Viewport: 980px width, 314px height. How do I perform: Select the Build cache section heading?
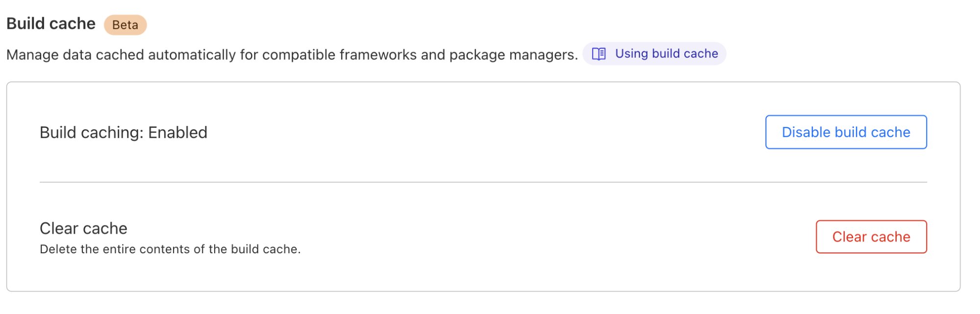[51, 24]
